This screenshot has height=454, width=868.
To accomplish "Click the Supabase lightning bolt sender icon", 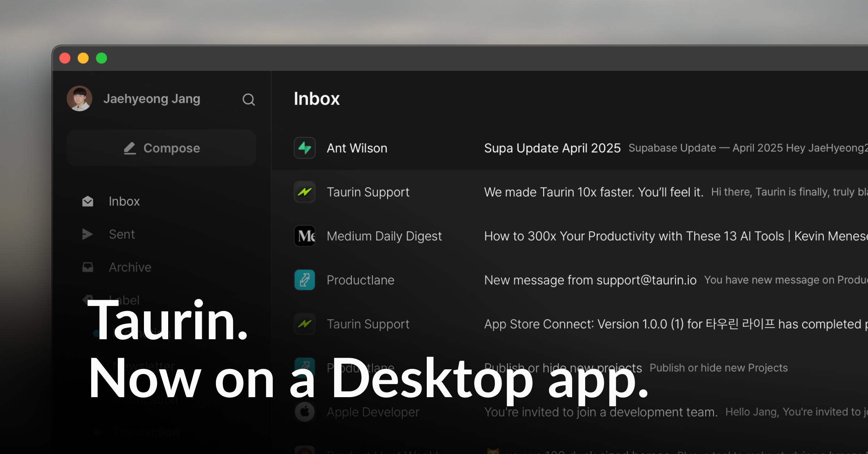I will coord(305,148).
